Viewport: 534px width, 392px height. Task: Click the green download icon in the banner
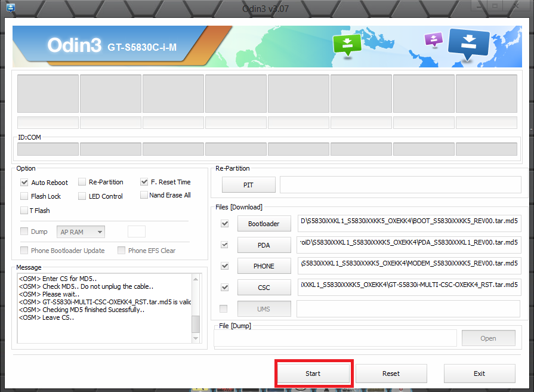point(347,45)
